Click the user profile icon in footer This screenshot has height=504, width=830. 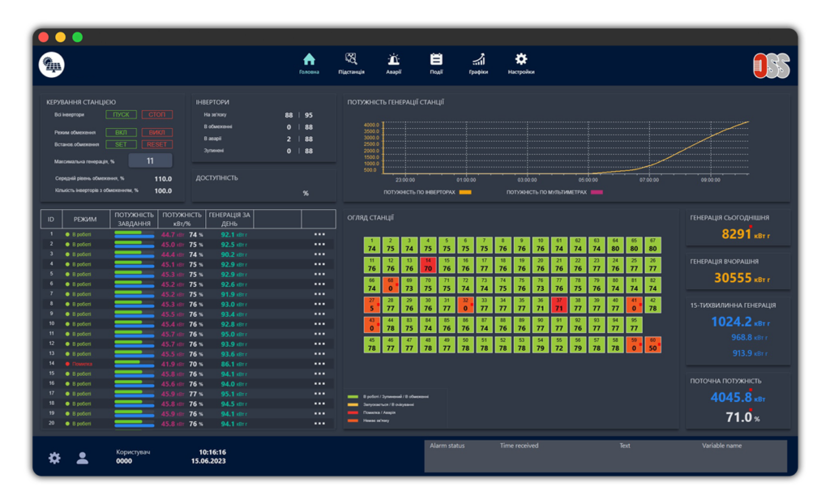pyautogui.click(x=82, y=458)
